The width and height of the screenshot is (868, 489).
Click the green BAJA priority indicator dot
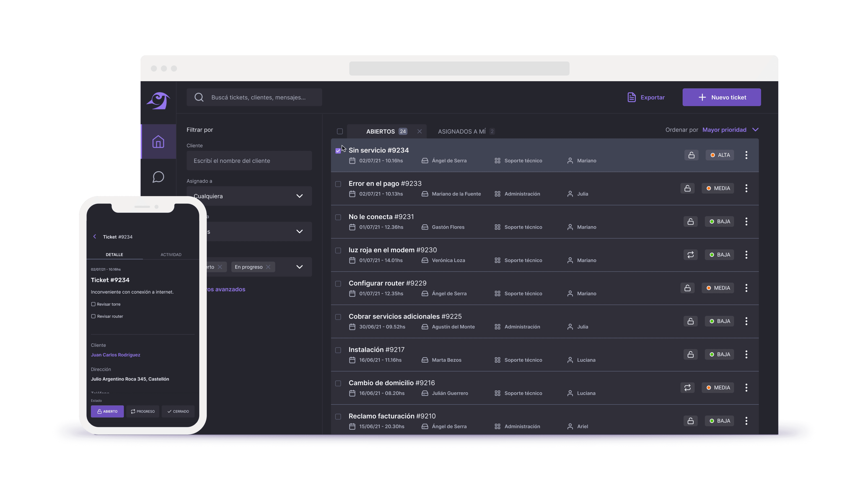(x=712, y=221)
